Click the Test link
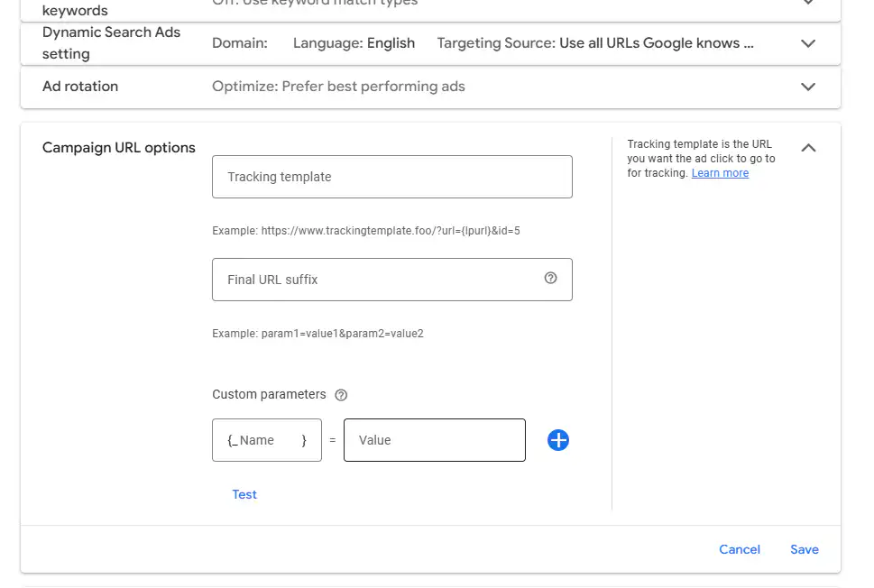Image resolution: width=874 pixels, height=588 pixels. coord(244,494)
